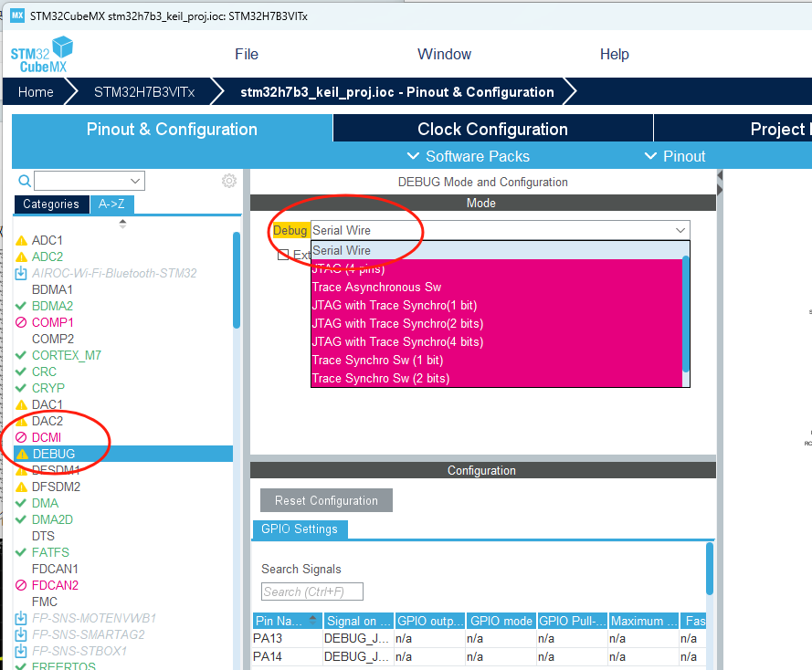Choose Trace Synchro Sw (2 bits)
This screenshot has width=812, height=670.
point(497,378)
